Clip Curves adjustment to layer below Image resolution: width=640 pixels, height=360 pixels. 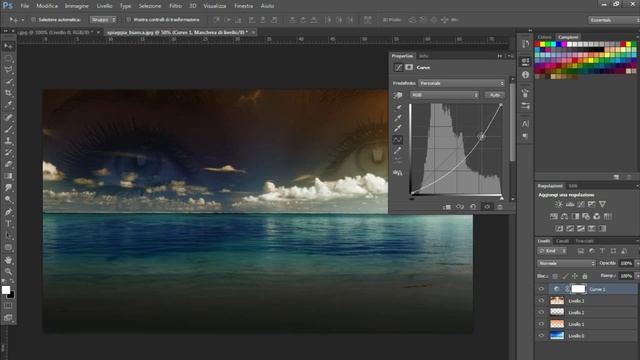447,207
